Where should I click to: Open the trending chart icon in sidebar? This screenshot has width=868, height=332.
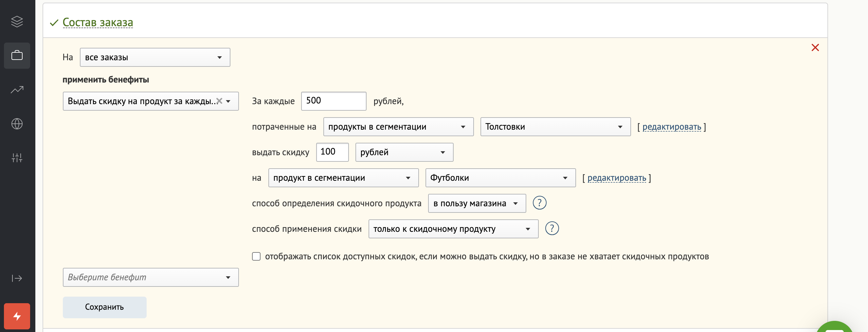(x=17, y=90)
